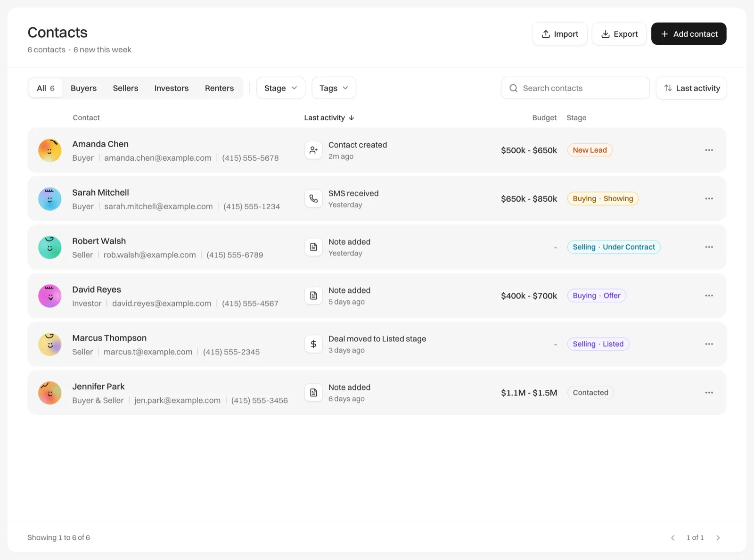
Task: Sort by the Last activity column header
Action: pos(329,118)
